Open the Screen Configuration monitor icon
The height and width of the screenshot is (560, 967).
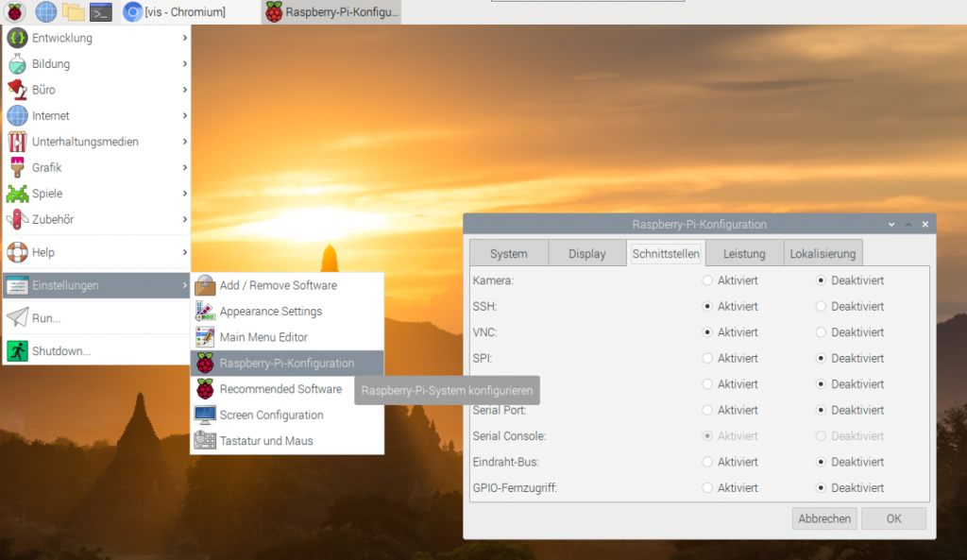click(x=204, y=415)
